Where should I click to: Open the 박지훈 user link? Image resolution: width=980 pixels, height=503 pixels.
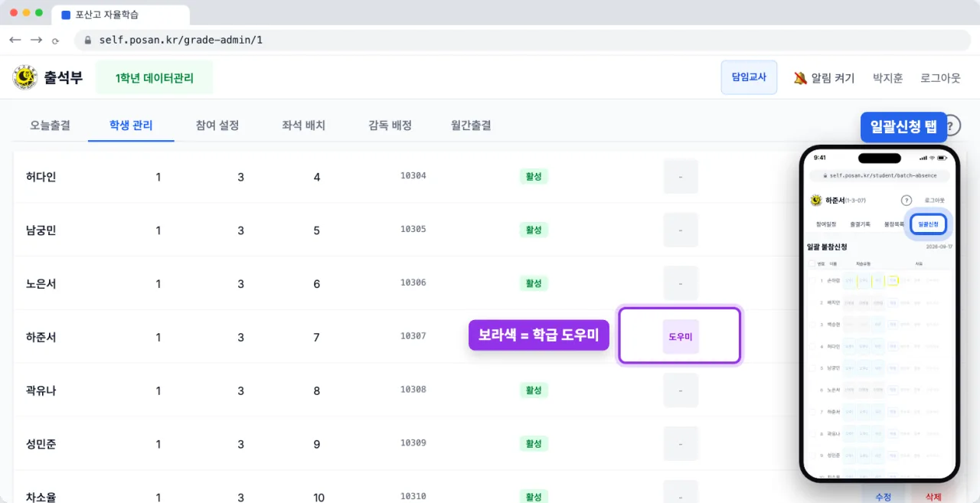[888, 78]
